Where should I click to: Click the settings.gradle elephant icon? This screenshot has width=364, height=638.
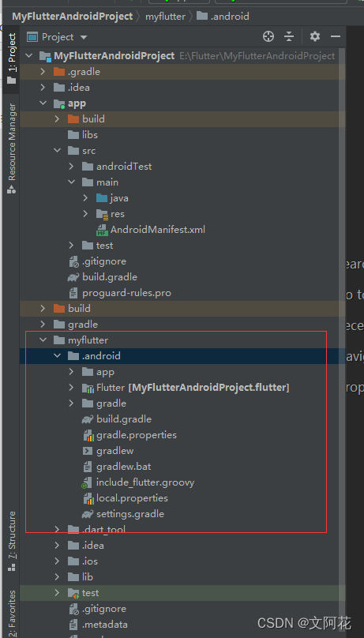88,514
